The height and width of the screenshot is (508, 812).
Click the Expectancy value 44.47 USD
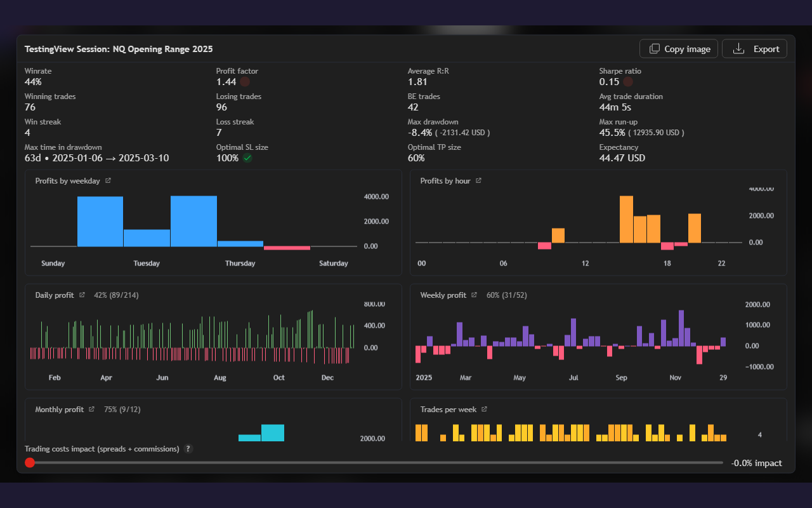622,158
